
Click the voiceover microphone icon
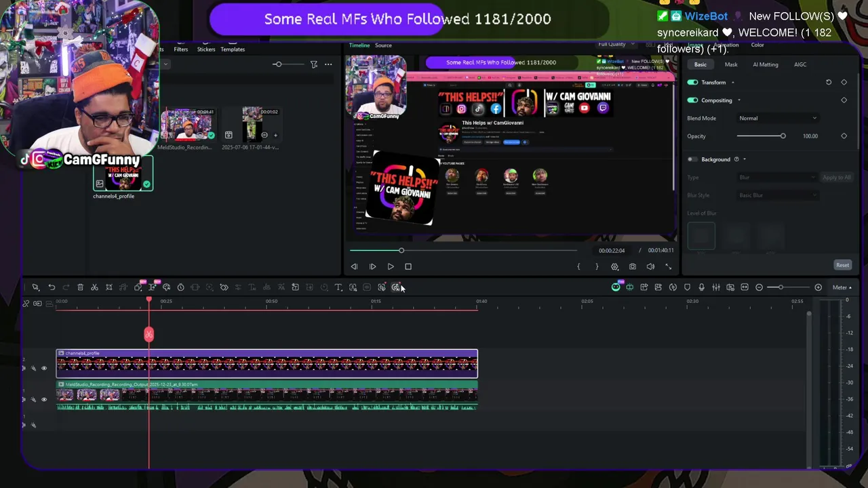tap(701, 287)
